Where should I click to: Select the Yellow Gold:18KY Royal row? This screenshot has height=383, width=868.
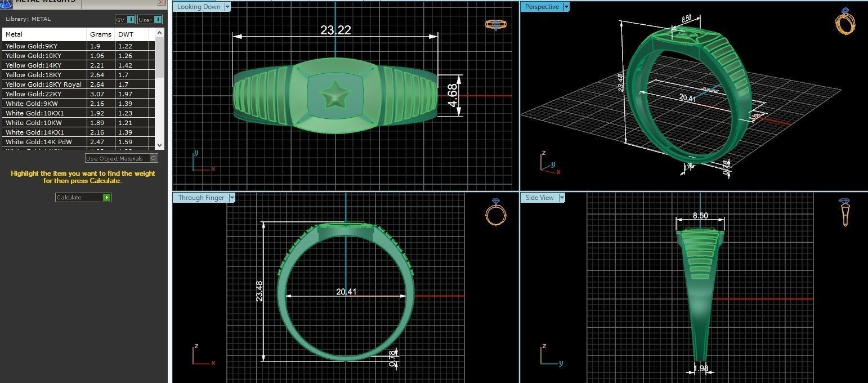(79, 84)
